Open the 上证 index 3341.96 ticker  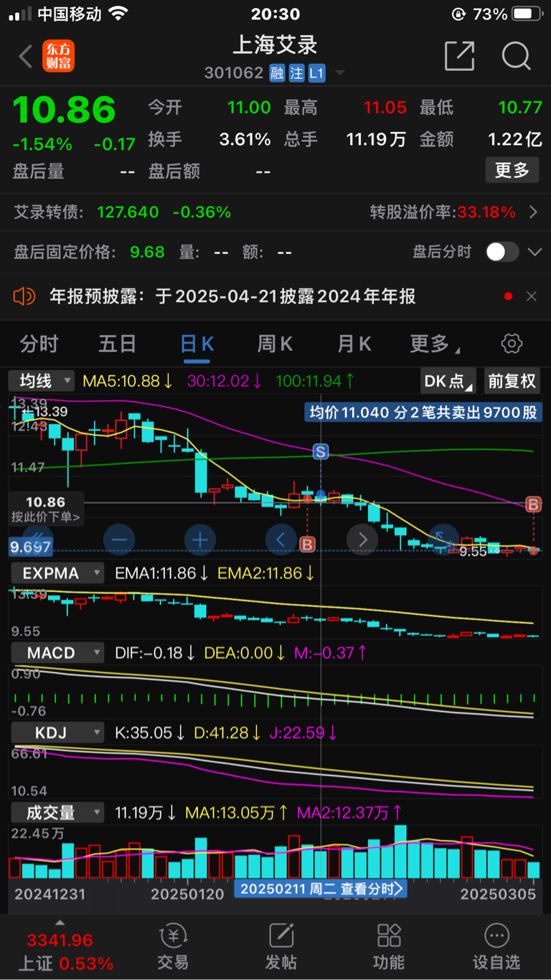[x=60, y=940]
